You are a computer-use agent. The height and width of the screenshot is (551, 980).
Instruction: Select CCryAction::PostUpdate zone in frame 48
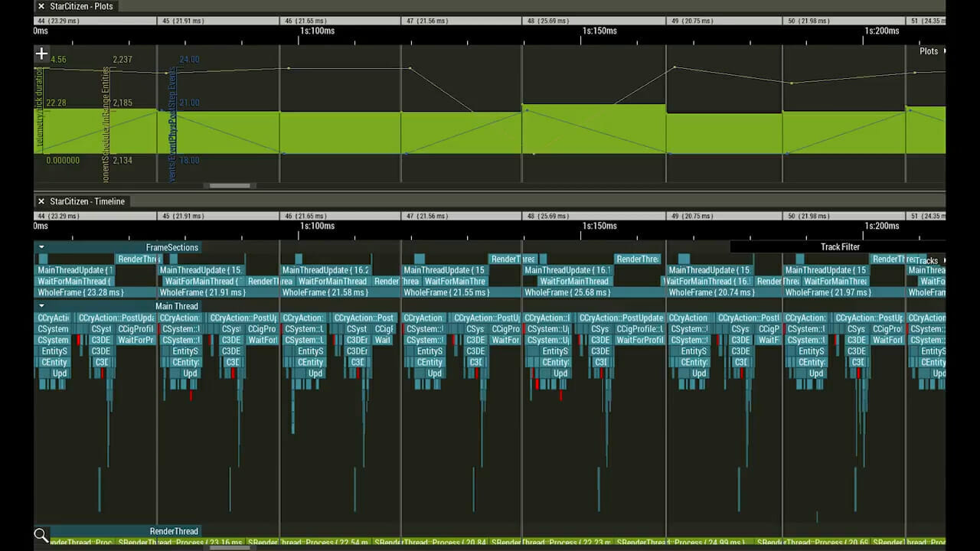(x=622, y=318)
